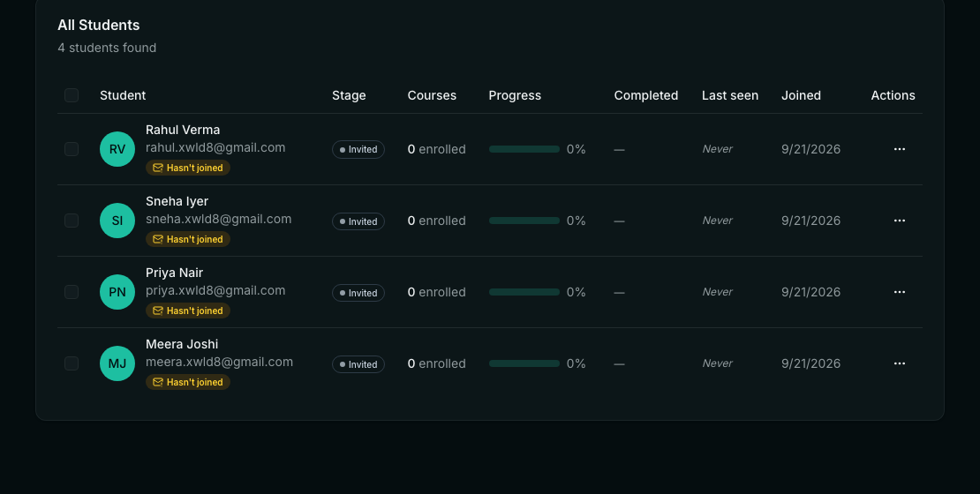Open student name Rahul Verma

[183, 130]
